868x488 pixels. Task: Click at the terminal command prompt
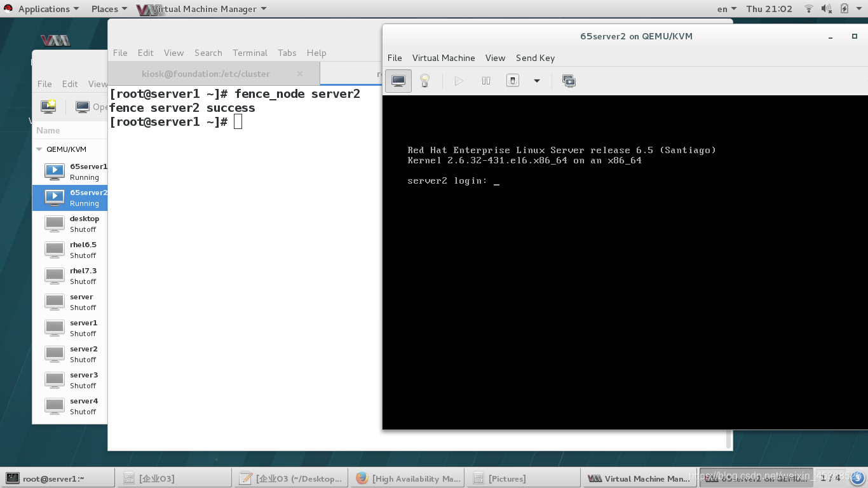point(238,122)
